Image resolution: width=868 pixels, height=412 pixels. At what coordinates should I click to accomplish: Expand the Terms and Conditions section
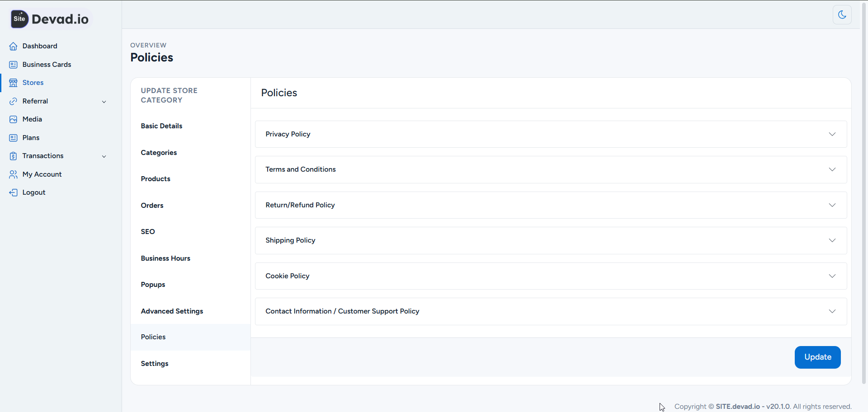[832, 169]
